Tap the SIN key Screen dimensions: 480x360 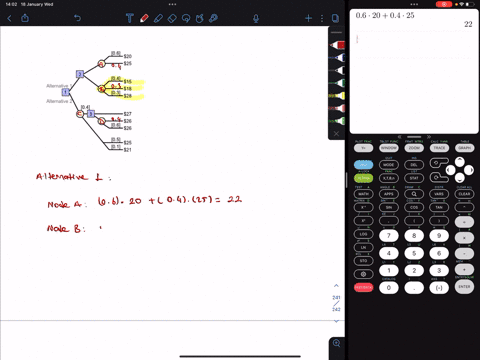tap(389, 207)
